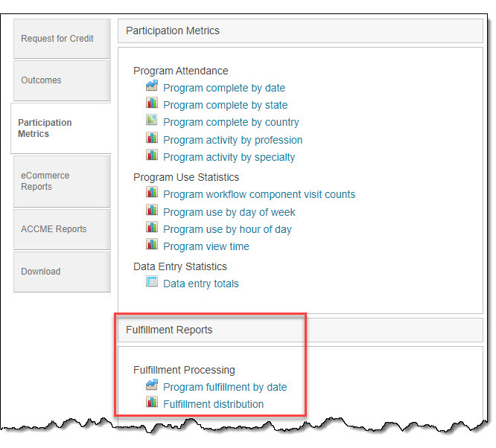Click line chart icon beside Program fulfillment by date
Viewport: 496px width, 448px height.
152,386
